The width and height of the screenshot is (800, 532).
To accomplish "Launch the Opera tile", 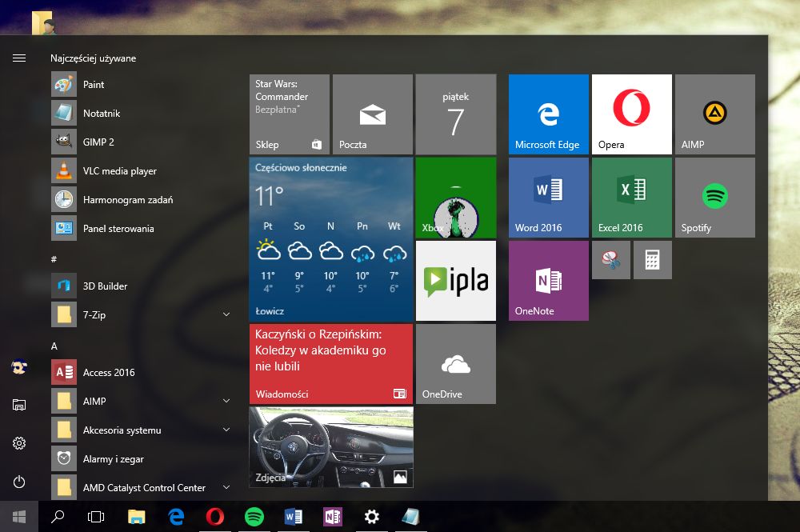I will coord(632,114).
